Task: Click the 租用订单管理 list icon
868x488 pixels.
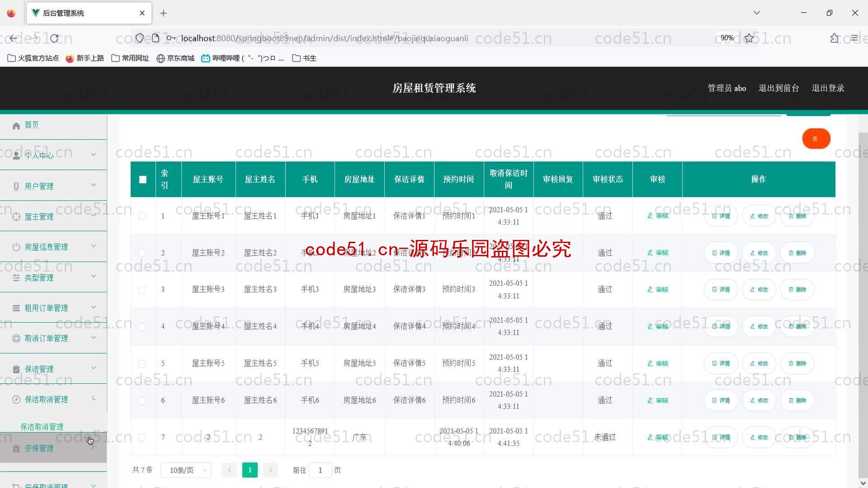Action: [x=16, y=308]
